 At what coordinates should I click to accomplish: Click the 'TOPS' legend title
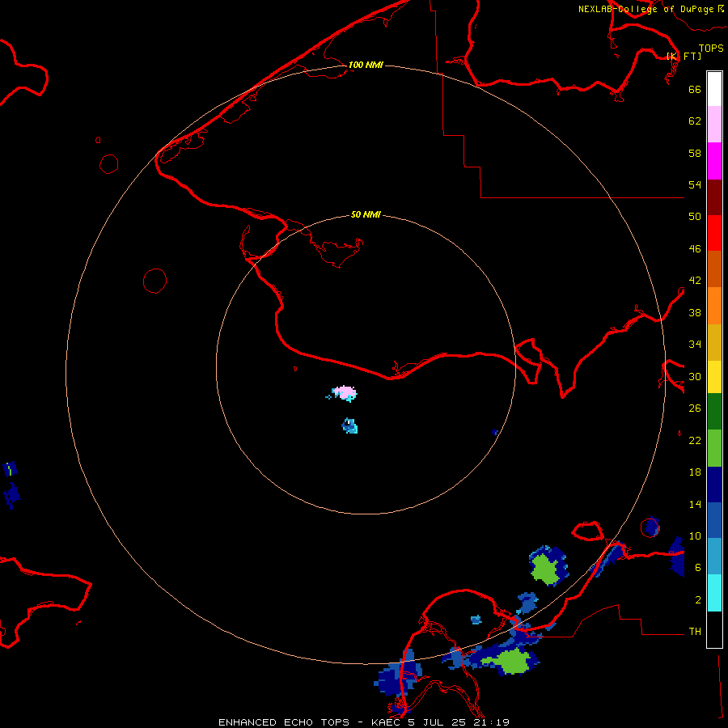[x=711, y=49]
